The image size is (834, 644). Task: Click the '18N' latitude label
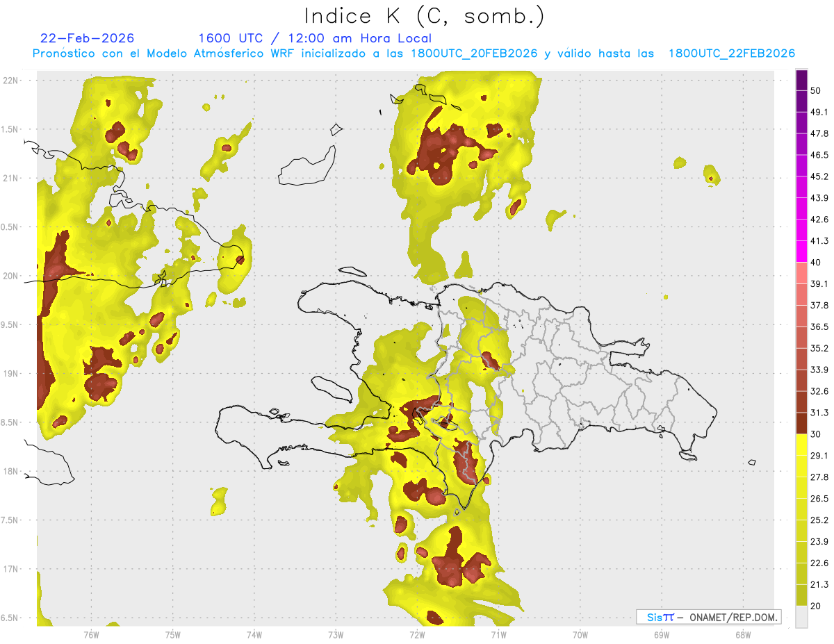tap(11, 471)
